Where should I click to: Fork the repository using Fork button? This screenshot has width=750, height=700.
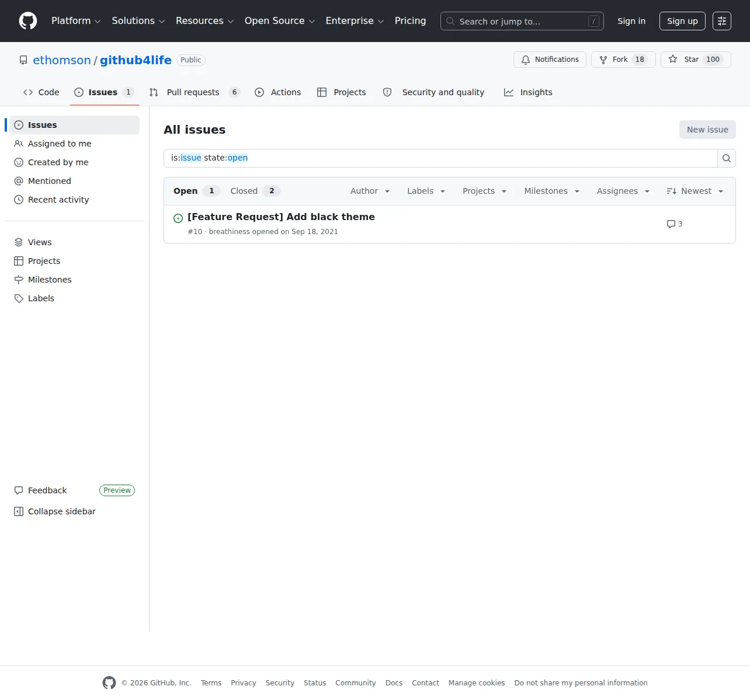coord(623,60)
